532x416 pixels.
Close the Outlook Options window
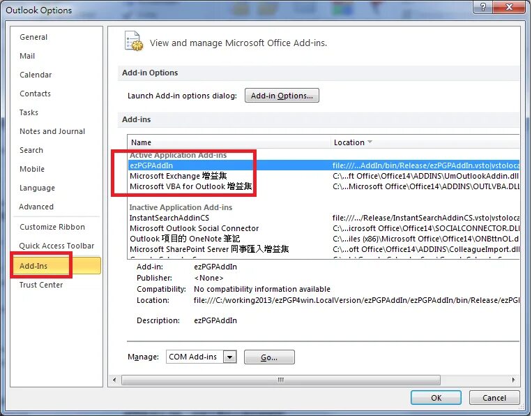point(509,7)
